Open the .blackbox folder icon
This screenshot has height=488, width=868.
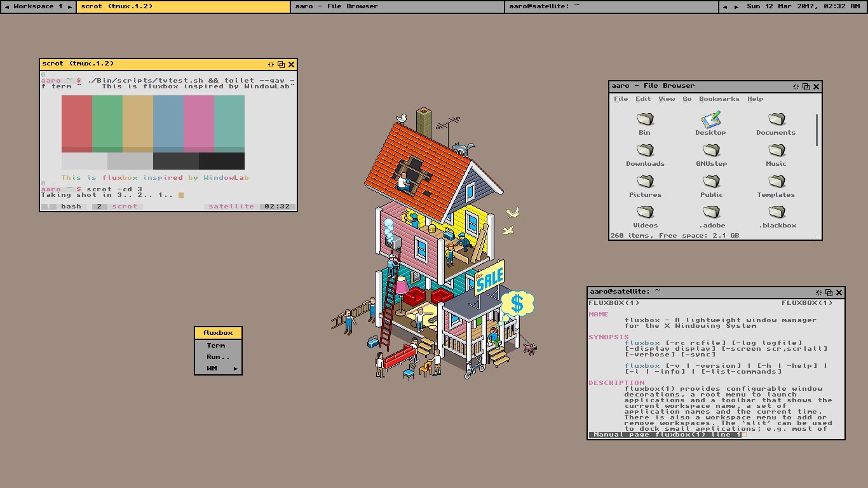(776, 212)
